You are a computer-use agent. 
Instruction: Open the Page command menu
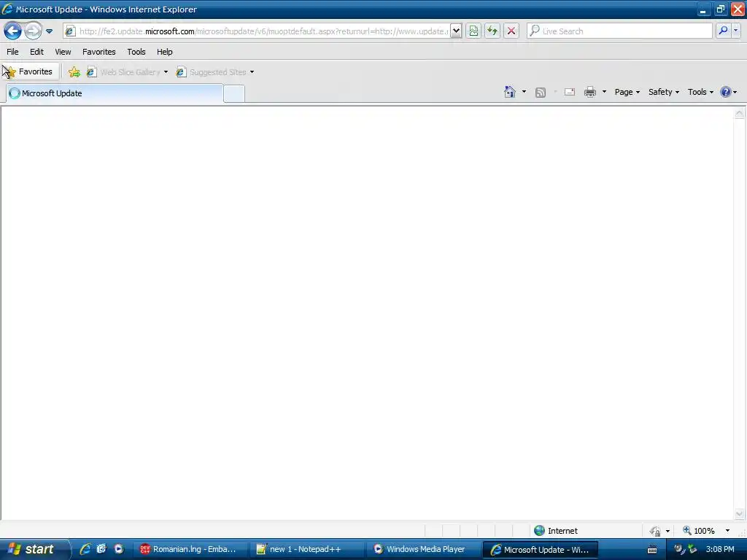click(627, 92)
